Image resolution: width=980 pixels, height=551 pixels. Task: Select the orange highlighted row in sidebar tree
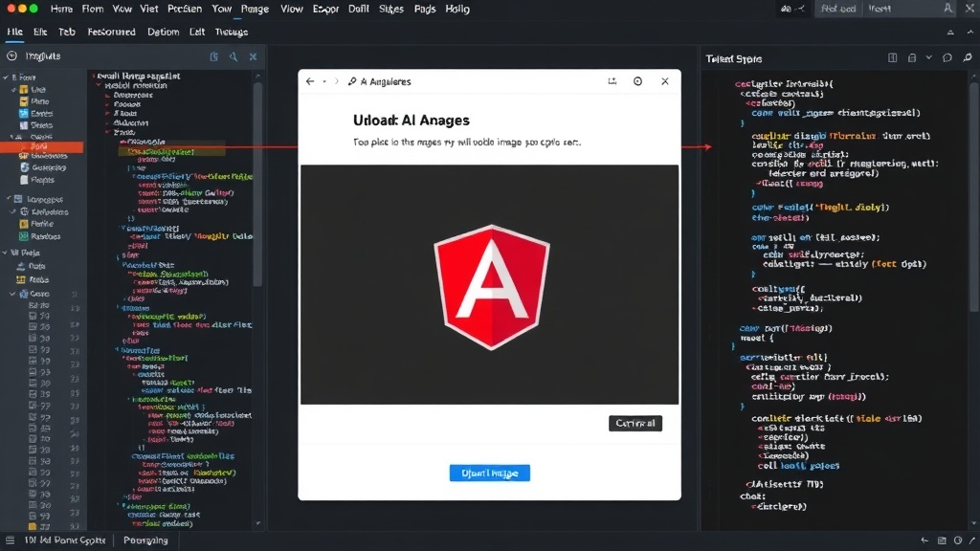pos(41,146)
